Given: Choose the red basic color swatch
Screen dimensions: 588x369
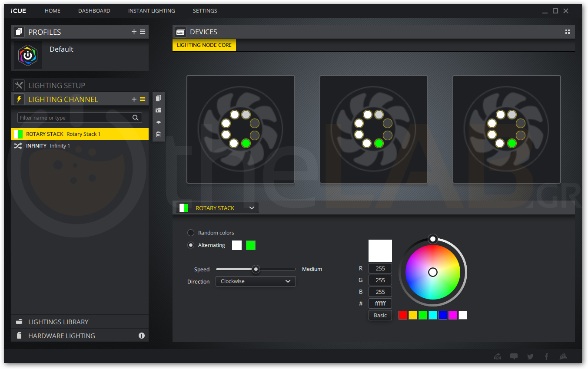Looking at the screenshot, I should (x=403, y=315).
